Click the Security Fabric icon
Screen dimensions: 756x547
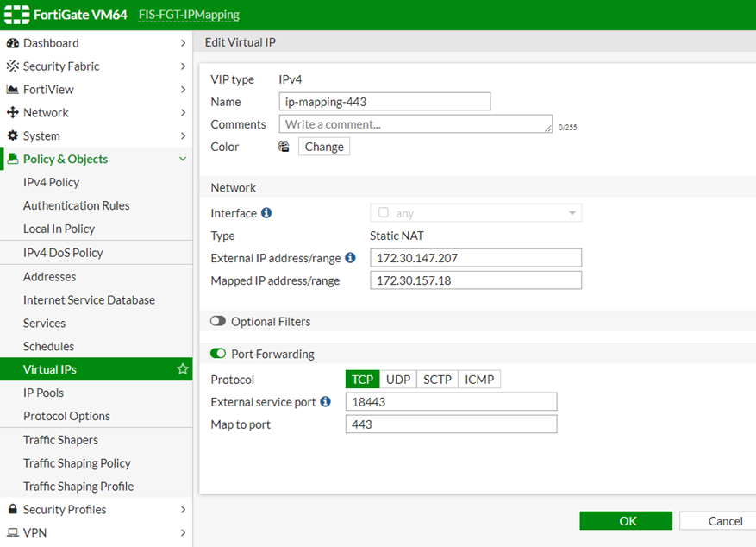pos(13,66)
